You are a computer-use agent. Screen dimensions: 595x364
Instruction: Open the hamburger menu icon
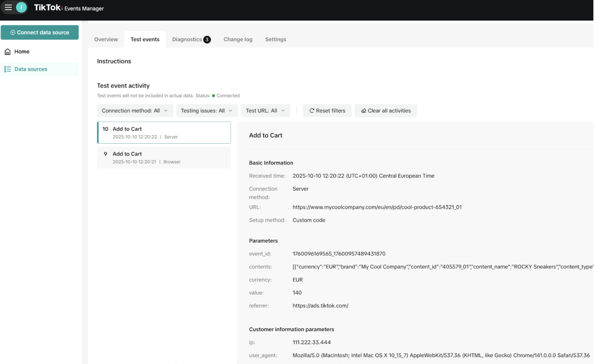point(8,7)
